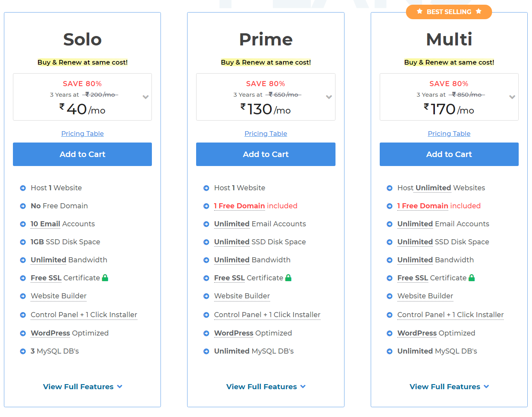Expand View Full Features for the Multi plan

coord(449,386)
